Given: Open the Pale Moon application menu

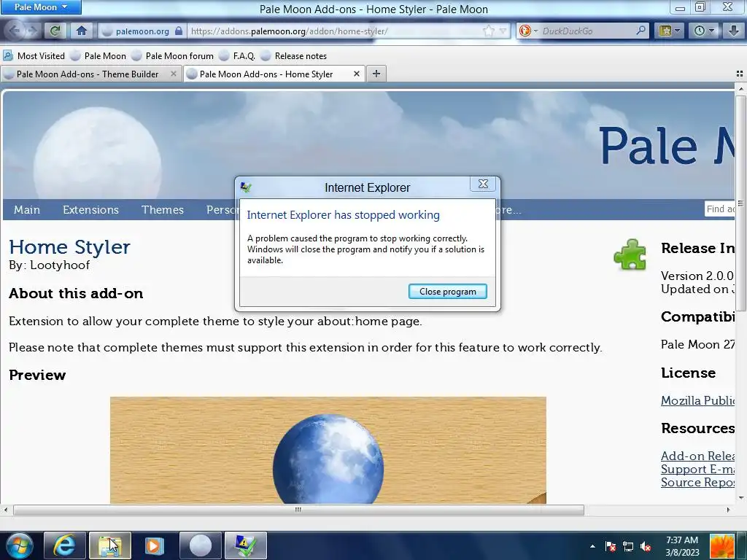Looking at the screenshot, I should pyautogui.click(x=41, y=7).
